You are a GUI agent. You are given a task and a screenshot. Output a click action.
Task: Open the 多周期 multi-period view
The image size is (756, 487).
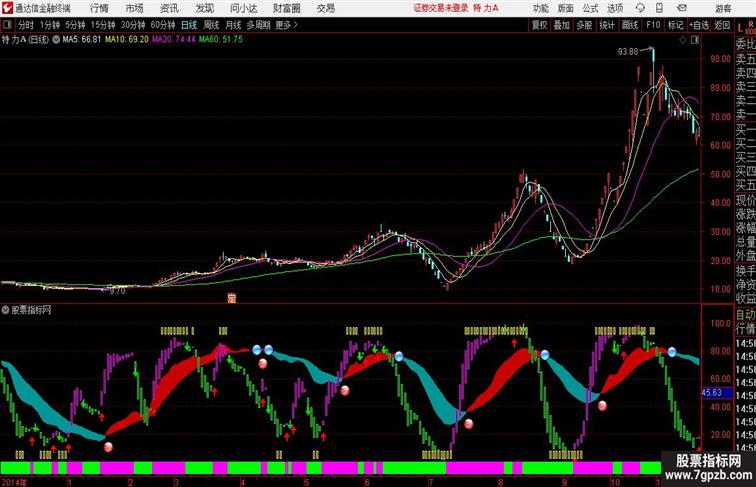coord(258,25)
